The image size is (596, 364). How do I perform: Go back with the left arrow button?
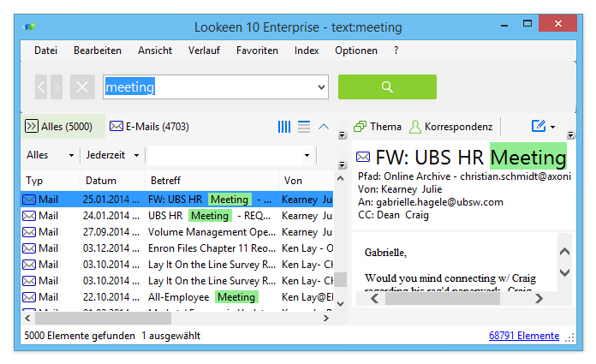click(x=41, y=87)
